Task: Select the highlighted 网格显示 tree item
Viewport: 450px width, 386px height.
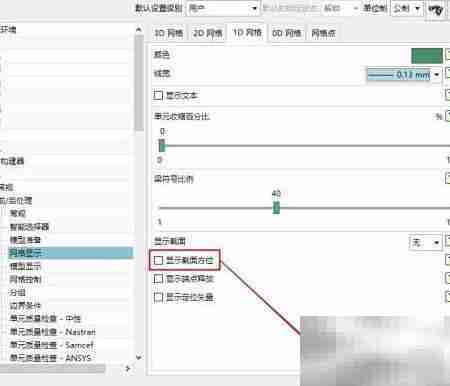Action: tap(70, 253)
